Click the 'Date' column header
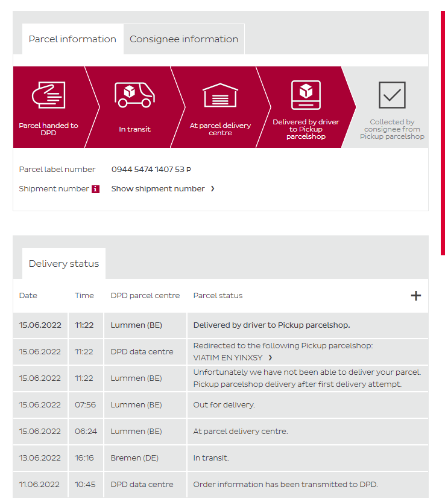445x504 pixels. point(28,296)
